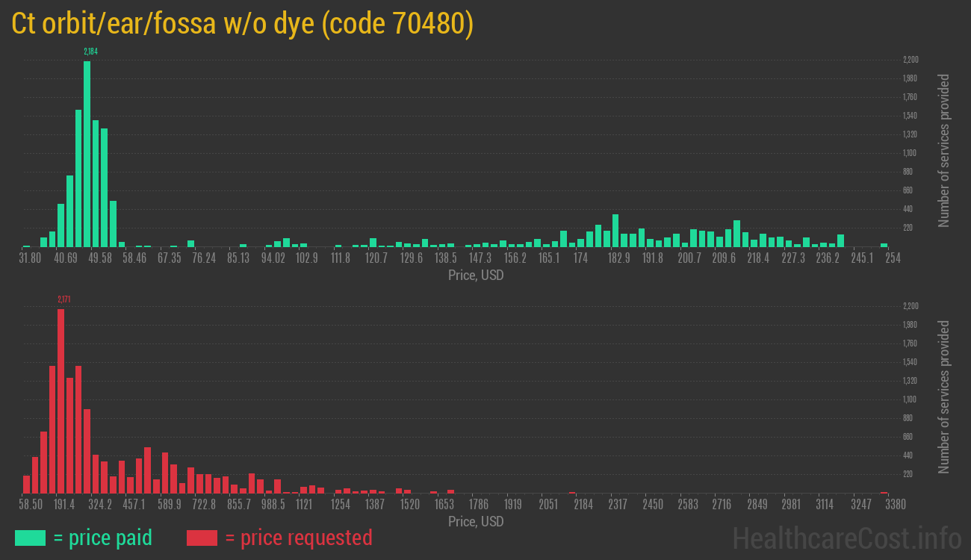Click the chart title with code 70480

click(242, 24)
